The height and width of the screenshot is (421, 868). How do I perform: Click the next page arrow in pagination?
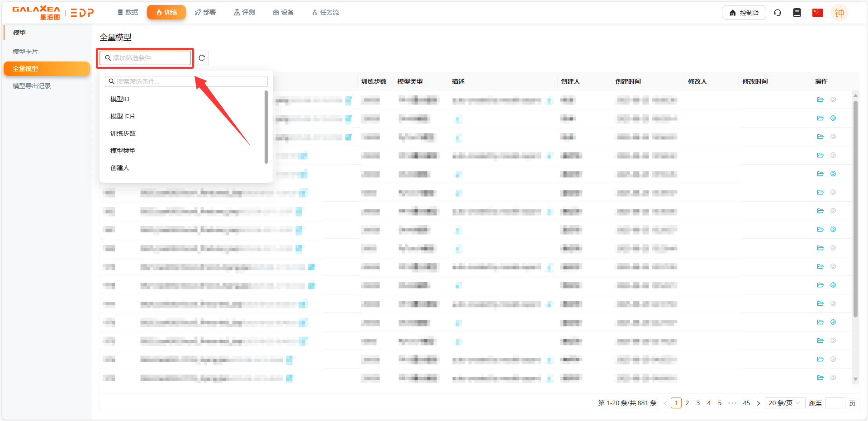[758, 403]
